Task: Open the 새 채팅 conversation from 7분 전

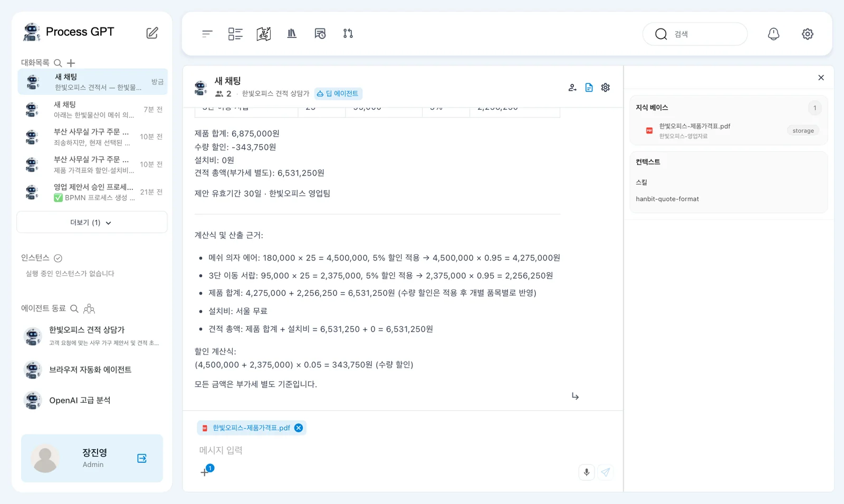Action: [x=93, y=109]
